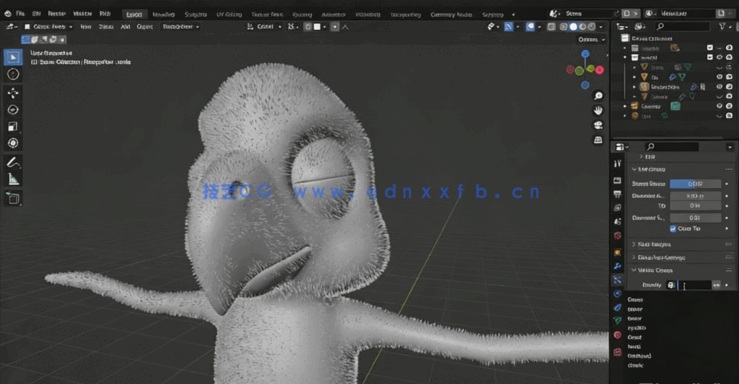Image resolution: width=739 pixels, height=384 pixels.
Task: Open the Material properties tab
Action: point(617,335)
